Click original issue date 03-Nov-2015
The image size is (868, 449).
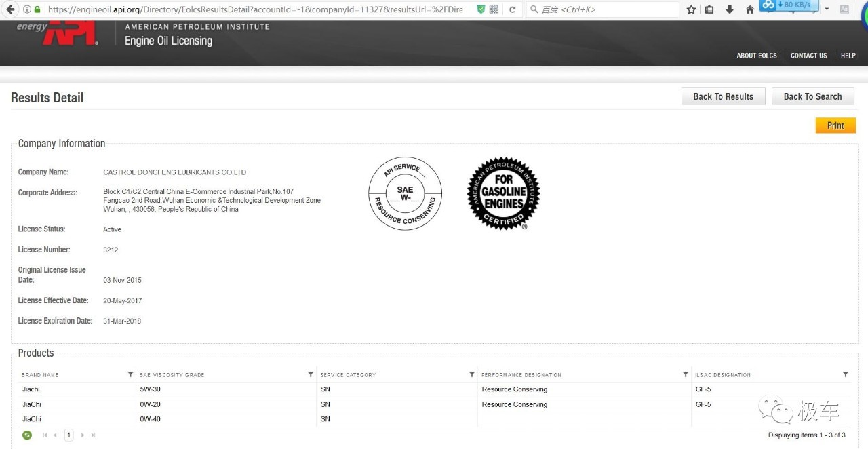tap(123, 280)
